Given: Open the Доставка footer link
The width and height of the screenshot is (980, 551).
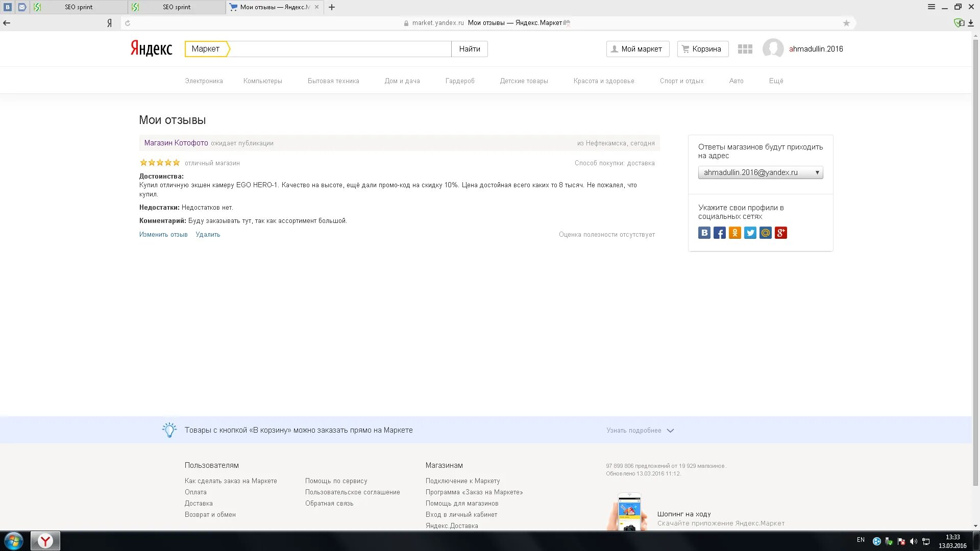Looking at the screenshot, I should [199, 504].
